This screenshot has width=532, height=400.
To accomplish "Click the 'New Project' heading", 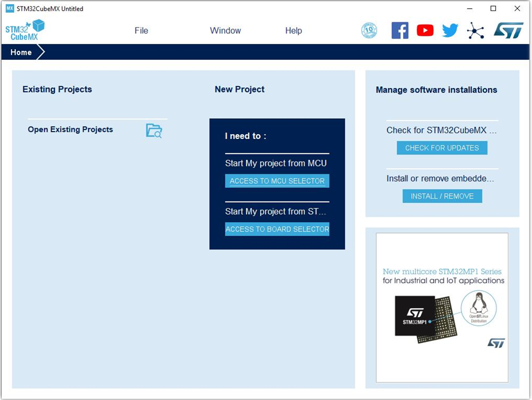I will click(239, 89).
